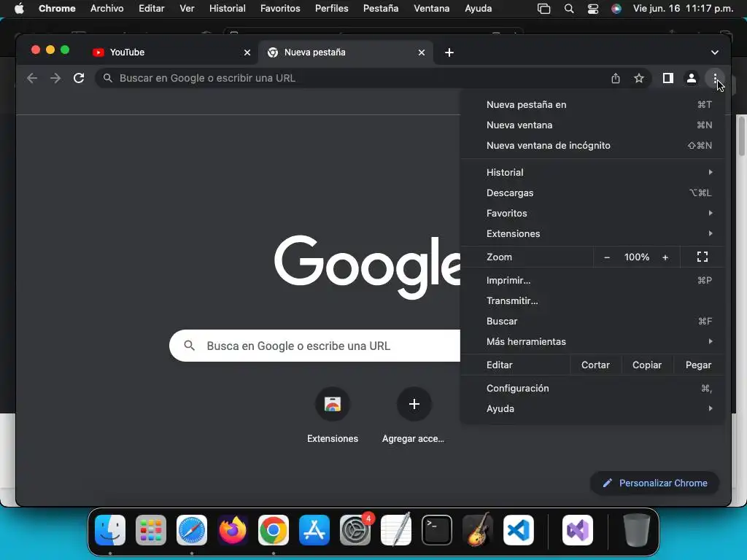Screen dimensions: 747x560
Task: Click the Cortar button in Editar row
Action: coord(595,365)
